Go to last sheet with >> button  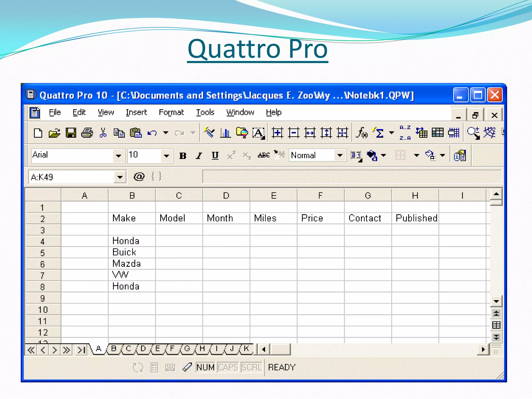tap(66, 350)
